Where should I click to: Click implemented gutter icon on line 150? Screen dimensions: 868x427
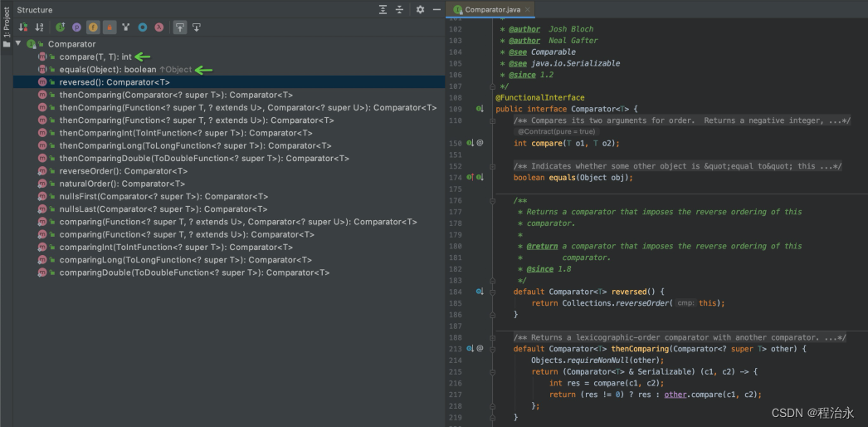[470, 143]
